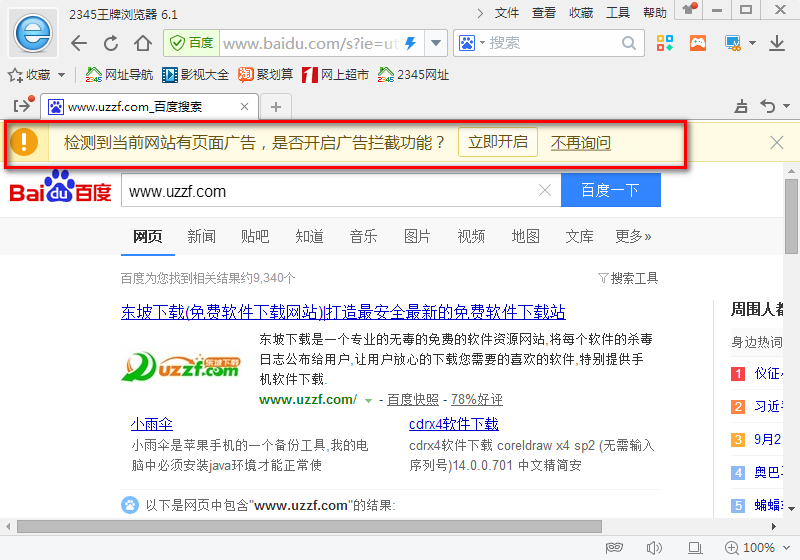Open the 100% zoom level control

758,548
